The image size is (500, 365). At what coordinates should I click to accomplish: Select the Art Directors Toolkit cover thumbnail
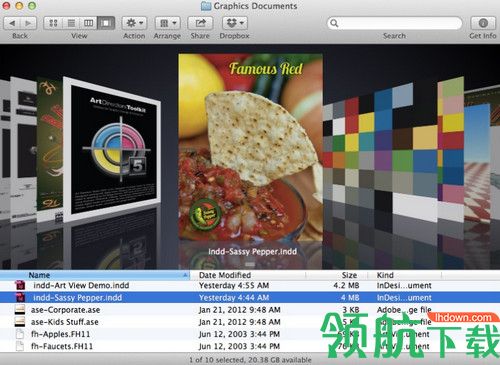[x=112, y=150]
